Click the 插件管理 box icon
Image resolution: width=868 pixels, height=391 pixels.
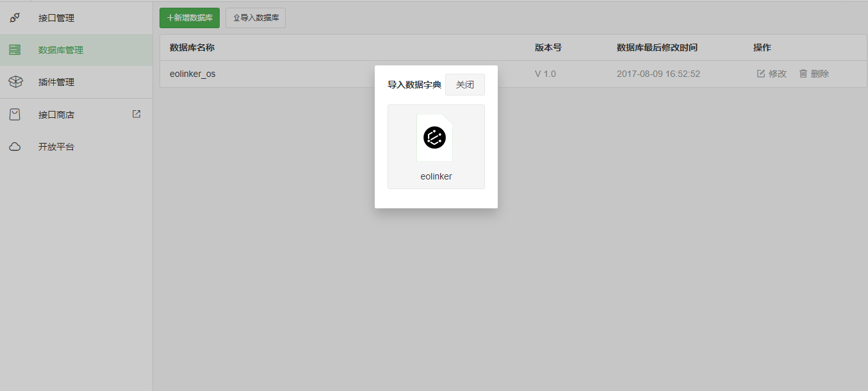click(15, 82)
